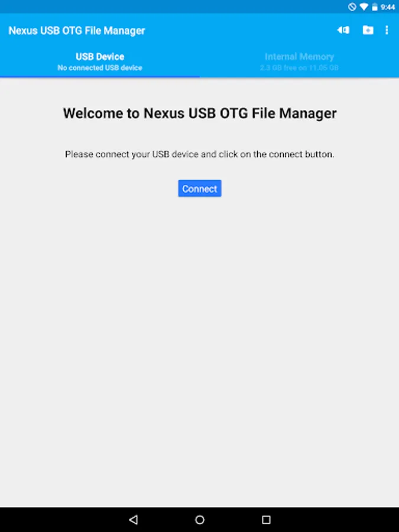Tap the Android home circle button
Image resolution: width=399 pixels, height=532 pixels.
click(x=200, y=520)
